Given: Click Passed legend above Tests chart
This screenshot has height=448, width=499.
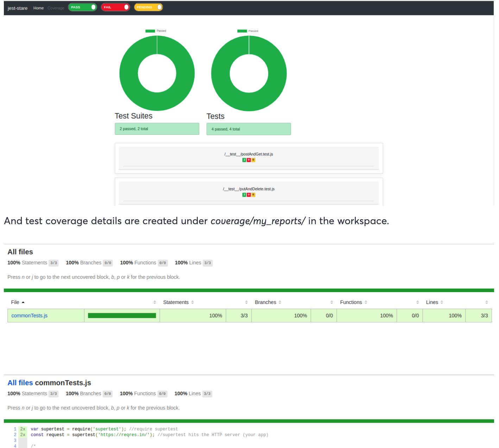Looking at the screenshot, I should (248, 31).
